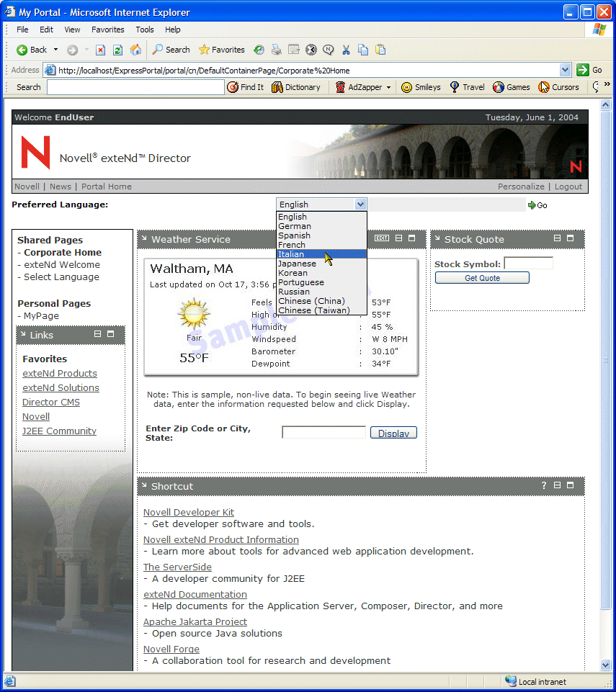Maximize the Weather Service portlet
This screenshot has height=692, width=616.
(x=412, y=238)
